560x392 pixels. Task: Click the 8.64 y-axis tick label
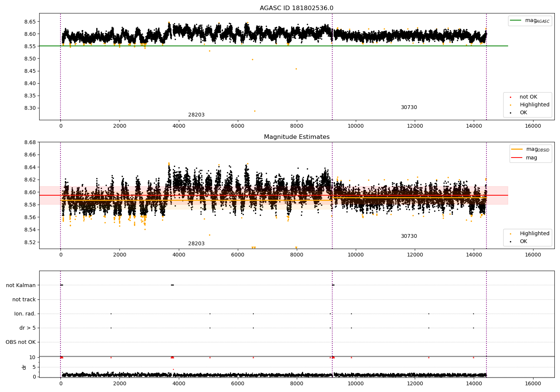(30, 167)
